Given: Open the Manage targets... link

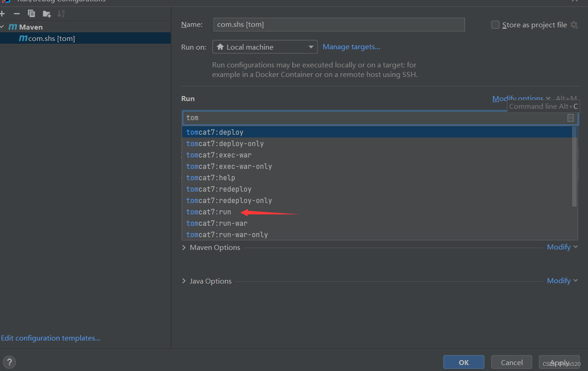Looking at the screenshot, I should point(351,46).
